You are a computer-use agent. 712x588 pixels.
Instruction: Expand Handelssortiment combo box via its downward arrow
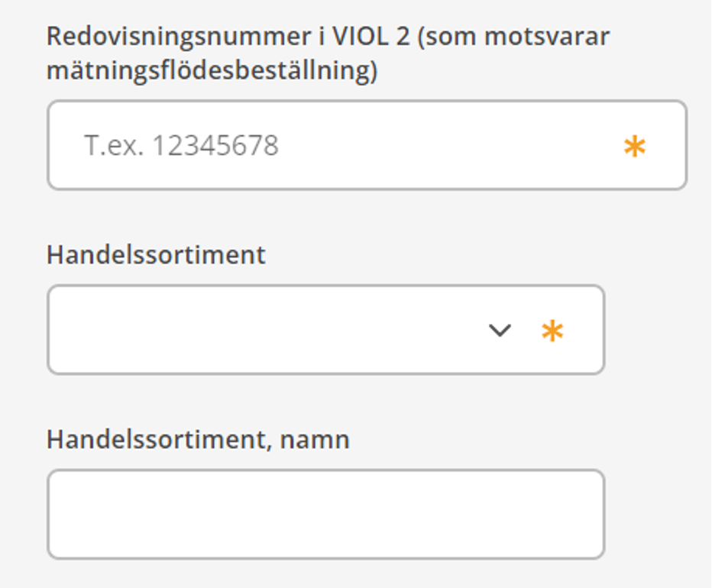(x=500, y=330)
